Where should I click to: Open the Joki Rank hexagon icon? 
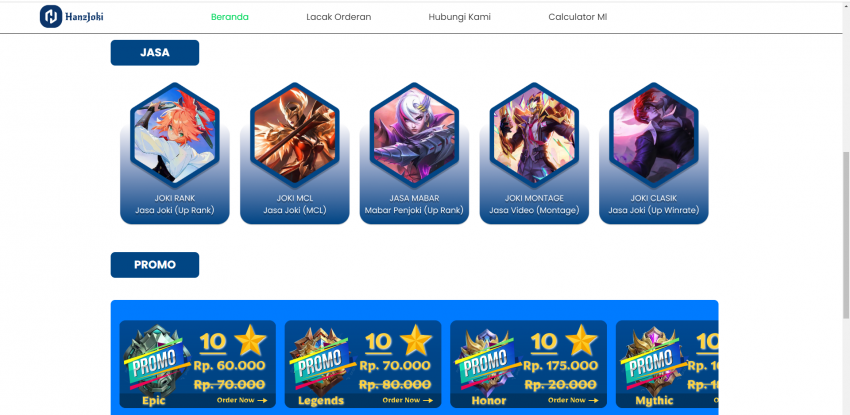(x=175, y=135)
